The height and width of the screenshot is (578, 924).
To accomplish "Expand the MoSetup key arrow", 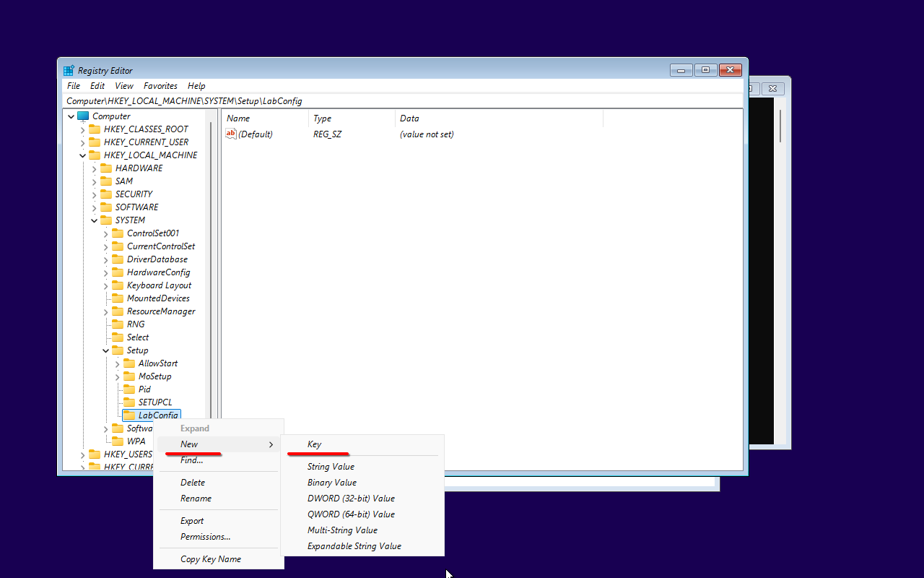I will click(117, 376).
